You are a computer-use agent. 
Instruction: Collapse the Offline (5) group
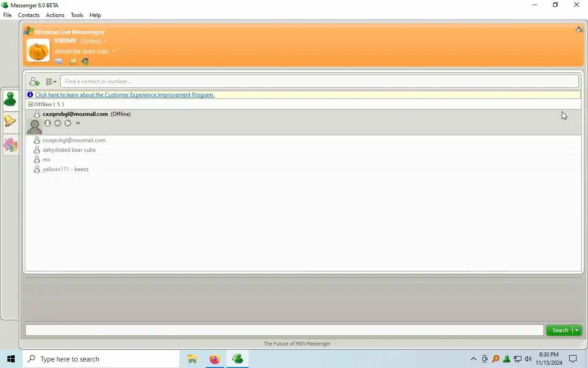click(x=30, y=104)
